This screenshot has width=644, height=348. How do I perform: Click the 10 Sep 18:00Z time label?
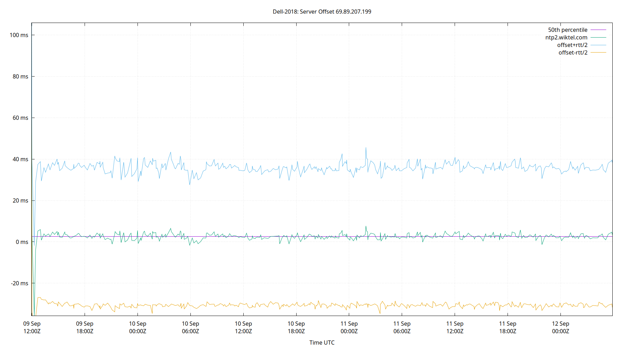296,327
